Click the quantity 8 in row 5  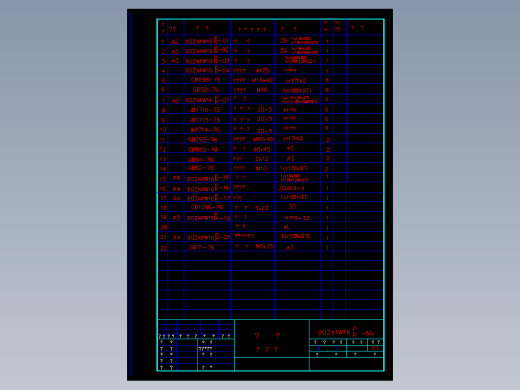tap(327, 80)
